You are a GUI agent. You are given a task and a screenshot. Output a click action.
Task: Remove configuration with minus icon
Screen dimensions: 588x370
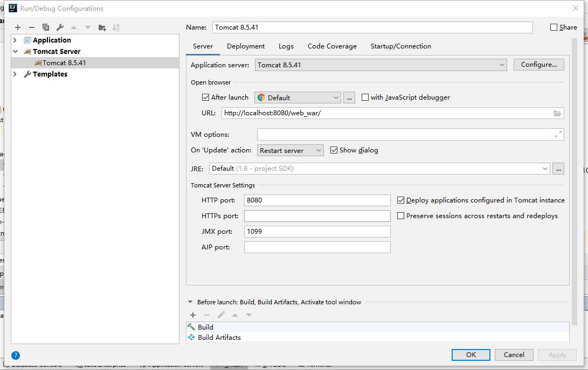31,27
